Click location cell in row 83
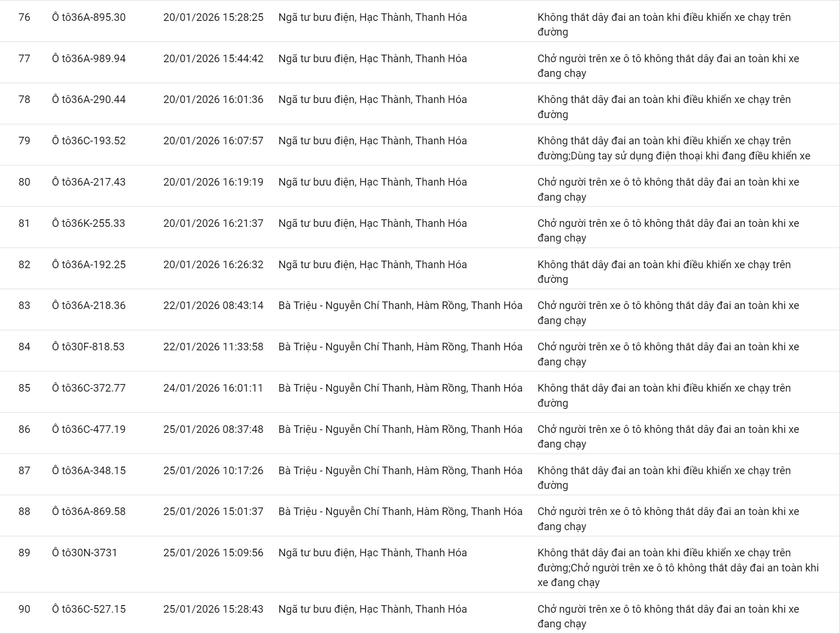 point(400,305)
